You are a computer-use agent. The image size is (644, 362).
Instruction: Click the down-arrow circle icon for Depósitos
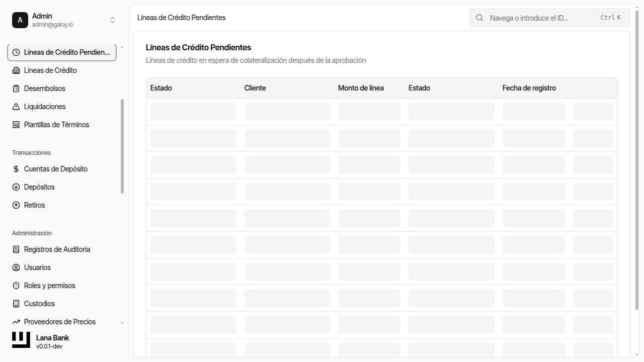coord(16,187)
